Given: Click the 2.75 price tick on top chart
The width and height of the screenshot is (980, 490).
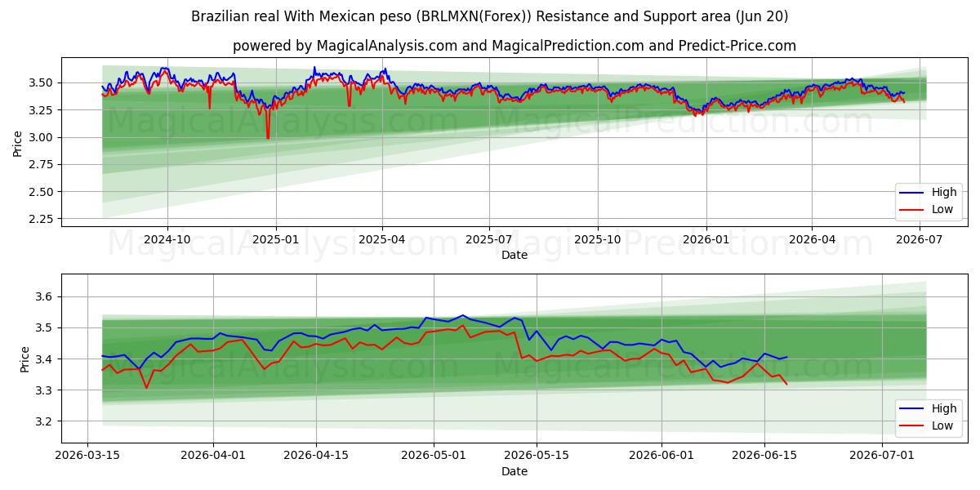Looking at the screenshot, I should coord(42,165).
